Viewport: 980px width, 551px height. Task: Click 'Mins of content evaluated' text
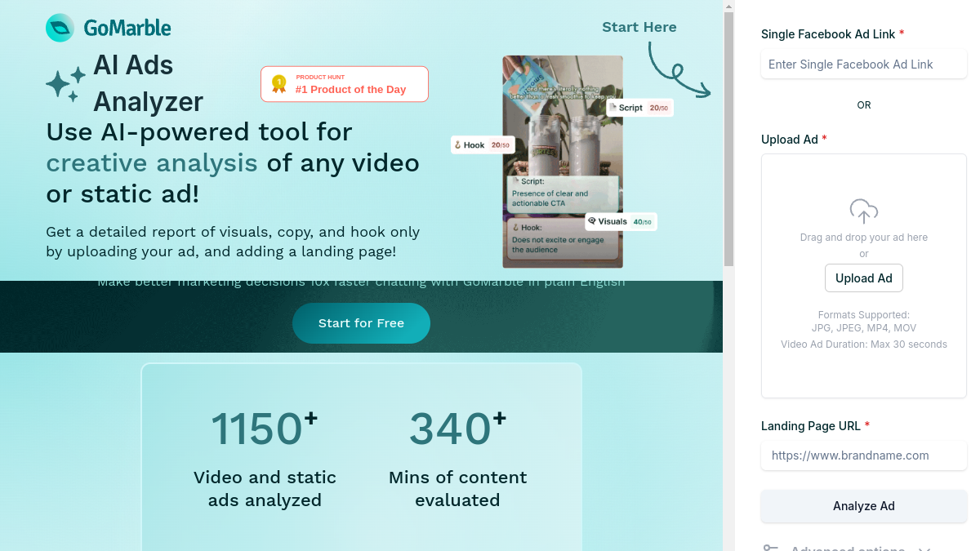(x=457, y=488)
